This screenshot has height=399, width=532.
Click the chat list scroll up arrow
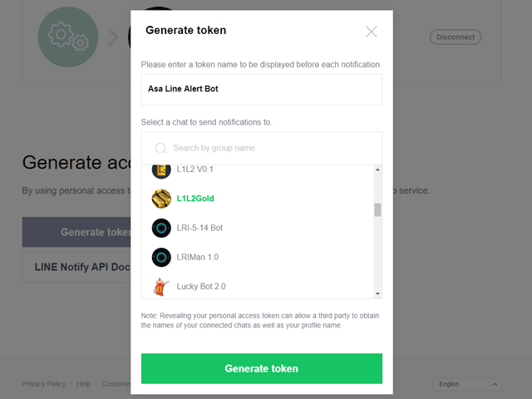377,170
